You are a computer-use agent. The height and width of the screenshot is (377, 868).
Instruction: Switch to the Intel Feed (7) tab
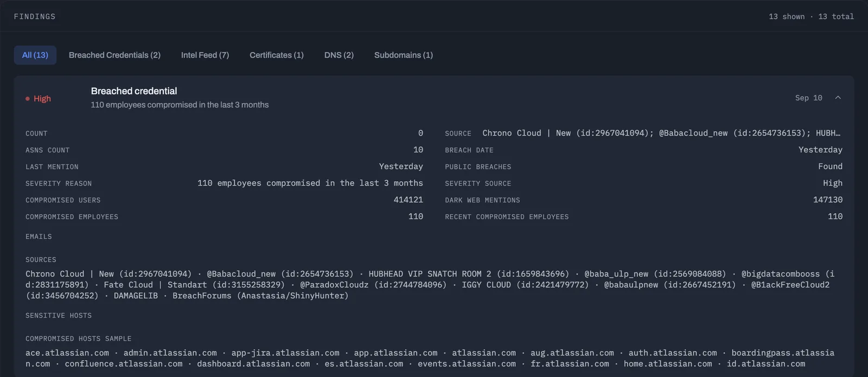(205, 55)
